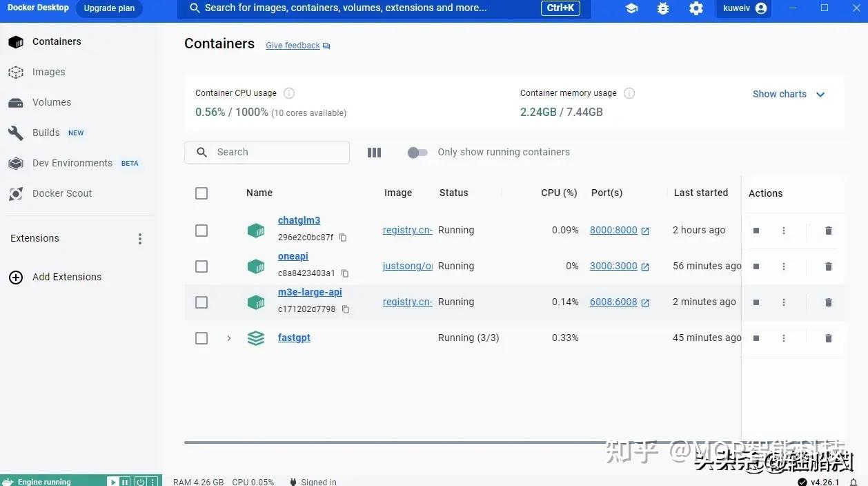Delete the oneapi container
This screenshot has width=868, height=486.
pyautogui.click(x=828, y=266)
